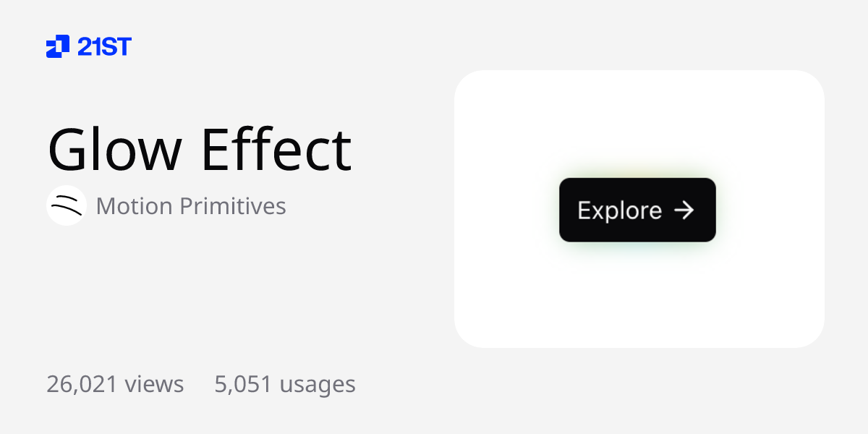This screenshot has width=868, height=434.
Task: Click the word "Glow" in the heading
Action: 114,150
